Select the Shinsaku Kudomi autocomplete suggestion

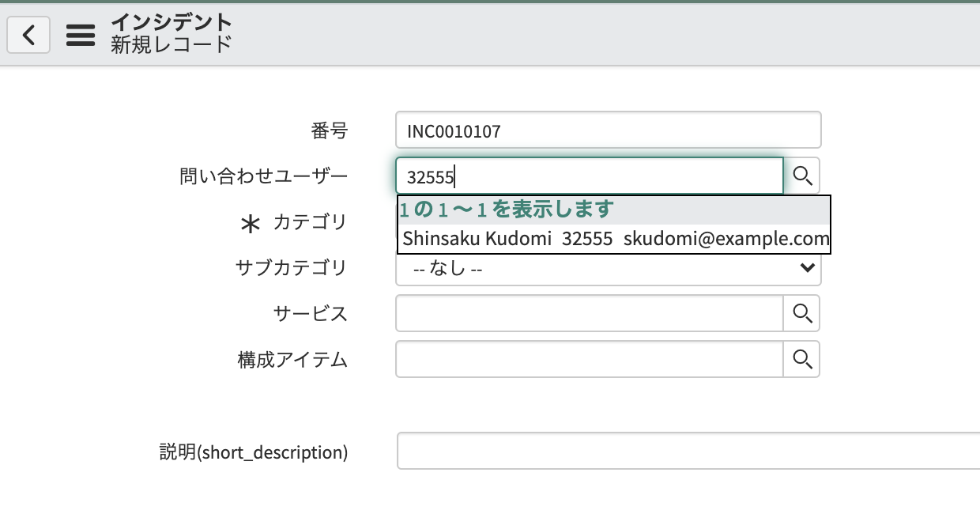coord(613,239)
